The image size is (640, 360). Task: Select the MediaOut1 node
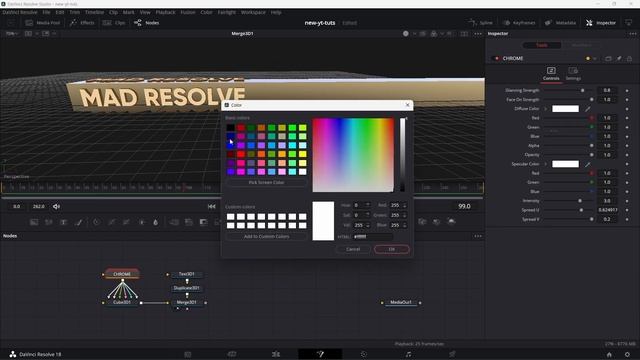[x=401, y=302]
